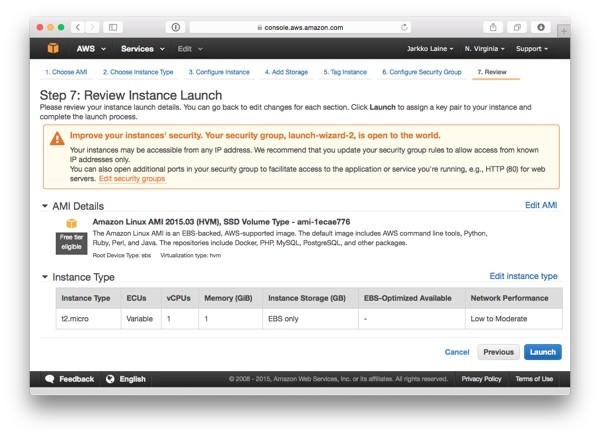Add a new tab with plus button
Viewport: 600px width, 438px height.
click(x=564, y=31)
